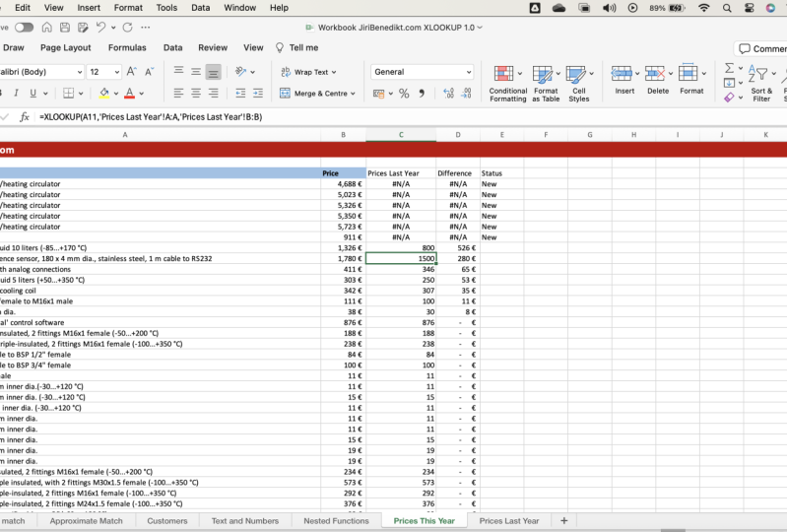
Task: Open the Formulas ribbon tab
Action: pyautogui.click(x=127, y=47)
